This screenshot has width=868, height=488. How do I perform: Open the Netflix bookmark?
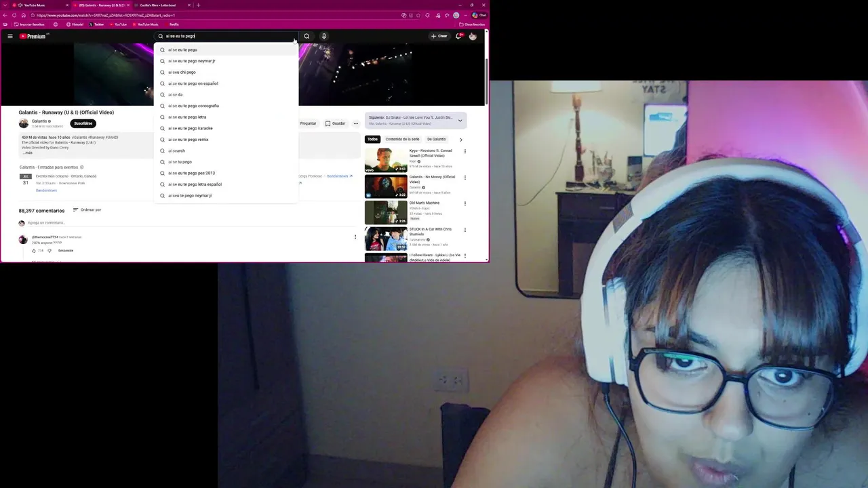click(x=172, y=24)
